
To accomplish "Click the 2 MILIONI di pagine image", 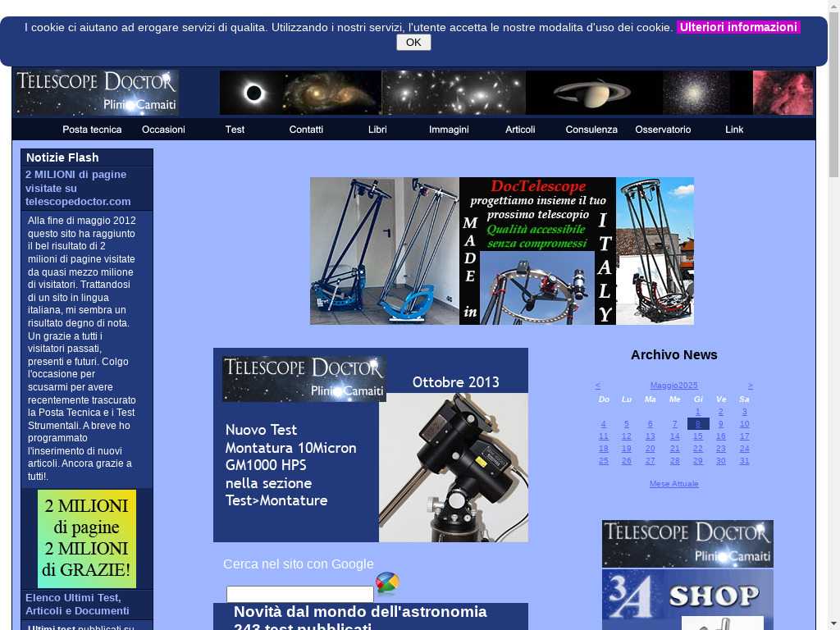I will tap(87, 538).
